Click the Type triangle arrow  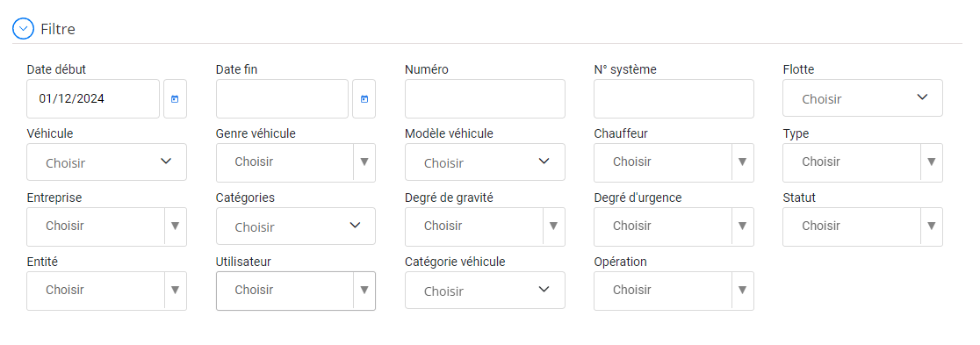pyautogui.click(x=931, y=162)
